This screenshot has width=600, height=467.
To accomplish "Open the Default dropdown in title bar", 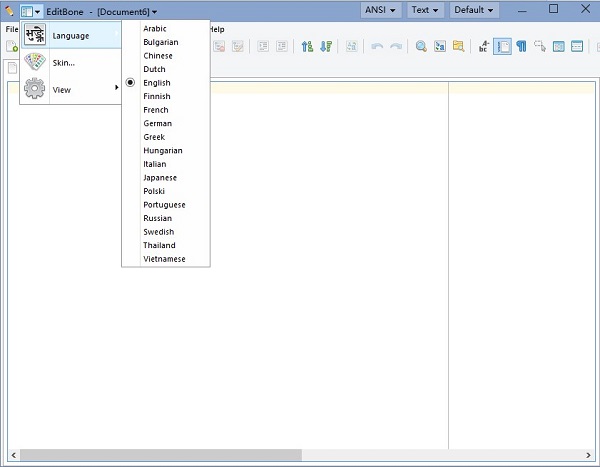I will pos(474,10).
